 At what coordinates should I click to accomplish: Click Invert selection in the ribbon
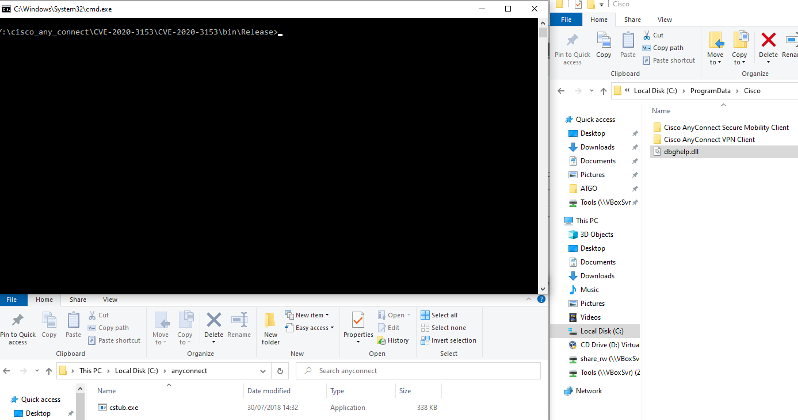450,340
